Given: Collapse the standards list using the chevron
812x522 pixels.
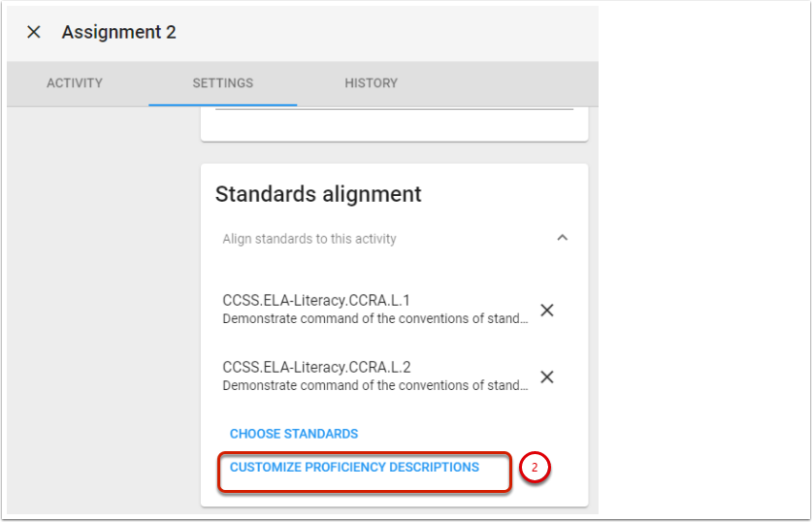Looking at the screenshot, I should 562,239.
